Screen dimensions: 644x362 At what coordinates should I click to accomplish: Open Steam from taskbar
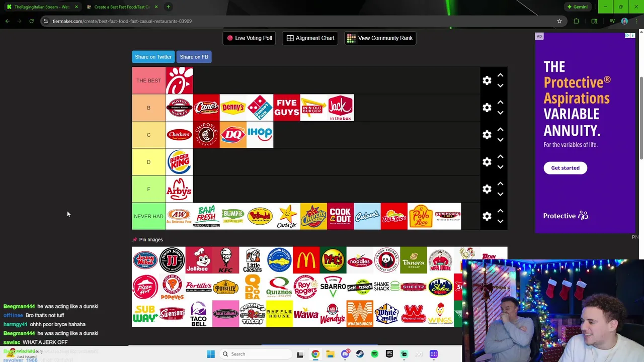click(x=360, y=354)
